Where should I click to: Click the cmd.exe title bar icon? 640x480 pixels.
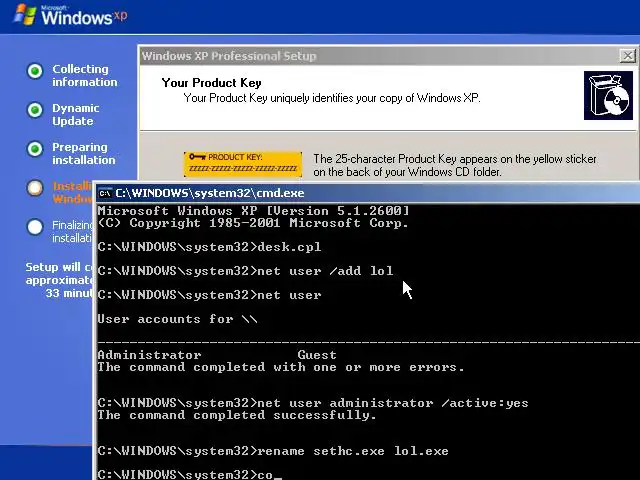[105, 193]
